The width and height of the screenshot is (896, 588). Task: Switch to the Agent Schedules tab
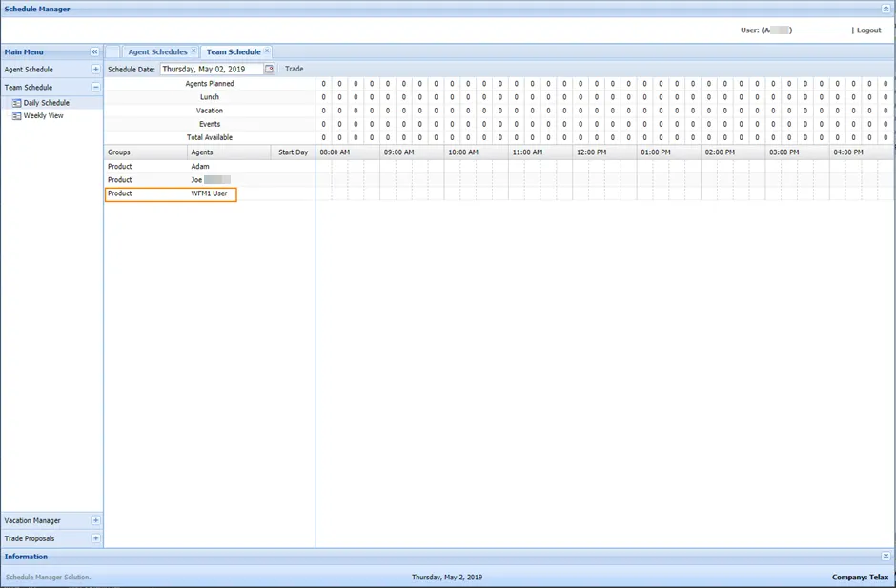[x=157, y=51]
